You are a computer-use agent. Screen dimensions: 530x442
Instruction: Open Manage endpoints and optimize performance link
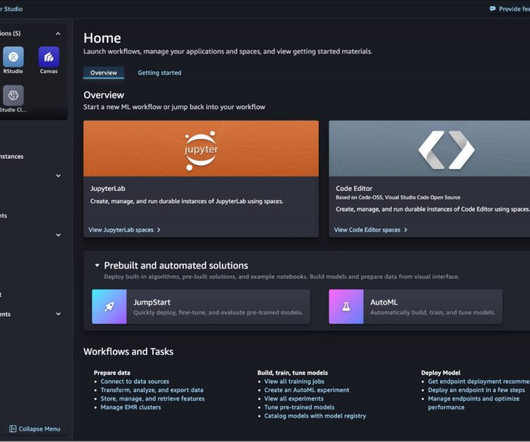(474, 403)
